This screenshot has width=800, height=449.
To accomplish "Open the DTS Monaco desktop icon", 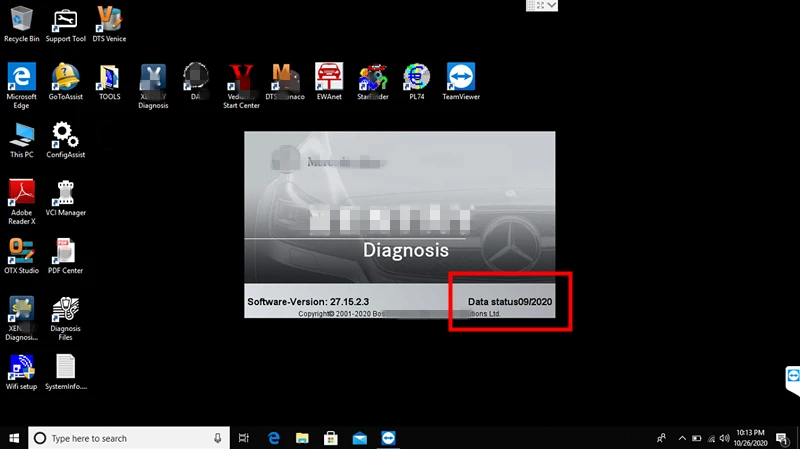I will point(285,81).
